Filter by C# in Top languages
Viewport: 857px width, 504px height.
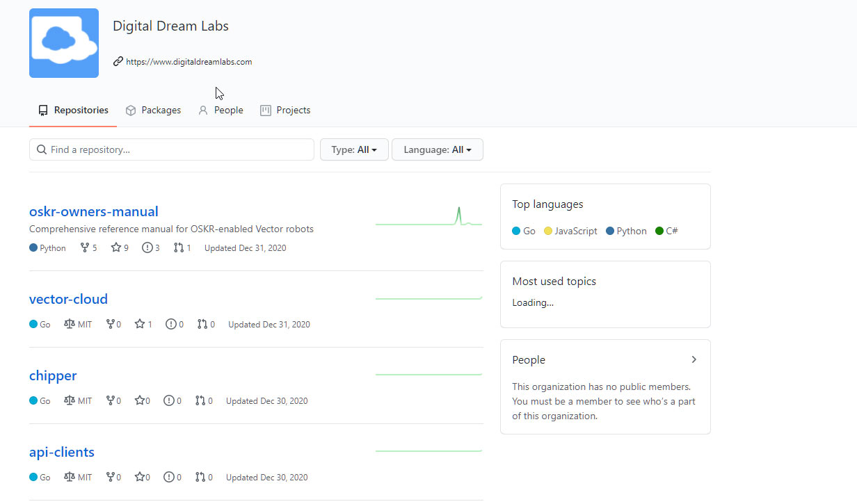click(x=666, y=231)
